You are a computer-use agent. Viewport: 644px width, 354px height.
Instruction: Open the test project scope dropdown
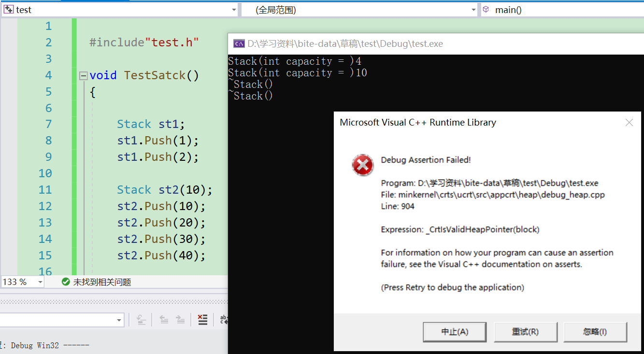(234, 10)
